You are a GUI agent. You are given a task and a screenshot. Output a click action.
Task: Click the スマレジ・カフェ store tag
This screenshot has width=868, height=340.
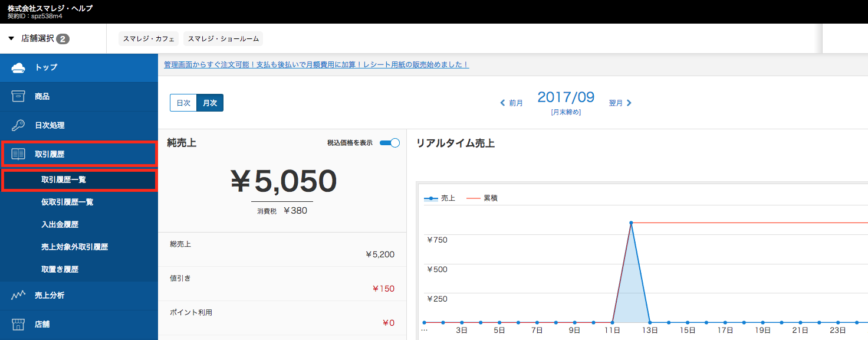(x=149, y=39)
